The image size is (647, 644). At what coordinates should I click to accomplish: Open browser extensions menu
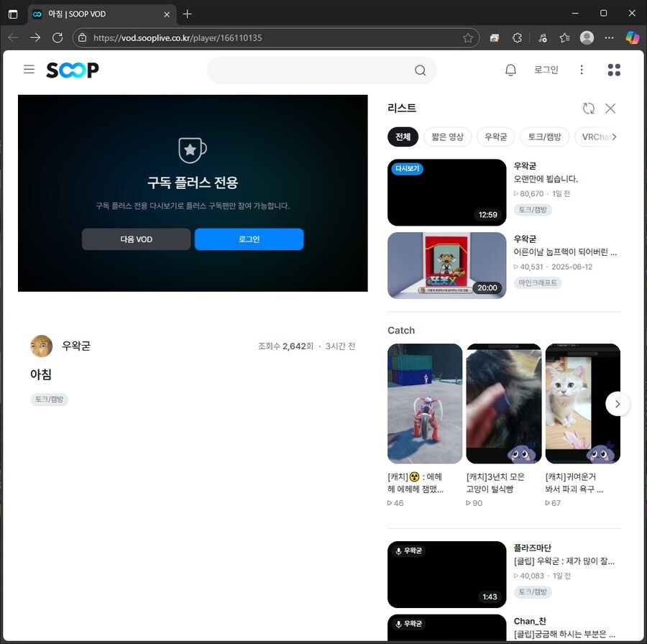point(517,38)
